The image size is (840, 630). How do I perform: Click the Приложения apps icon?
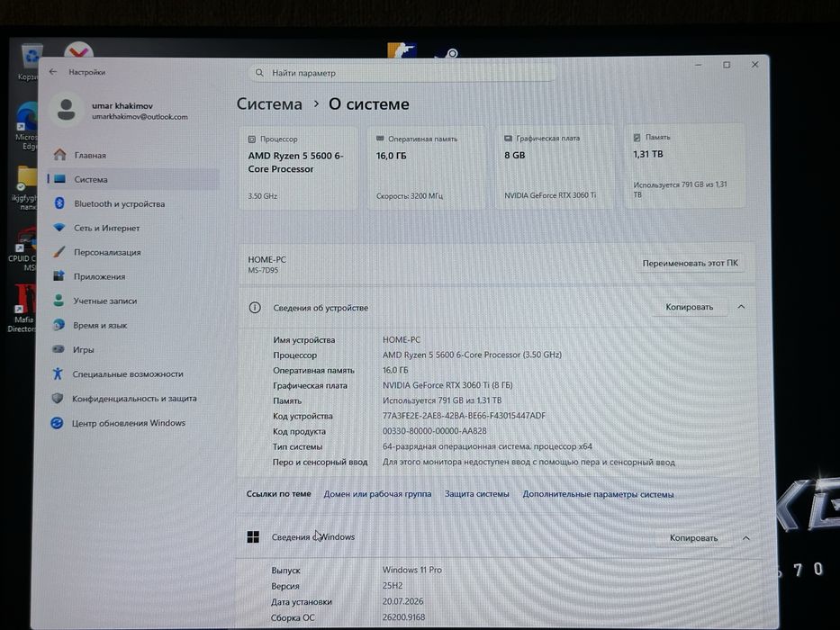(59, 276)
